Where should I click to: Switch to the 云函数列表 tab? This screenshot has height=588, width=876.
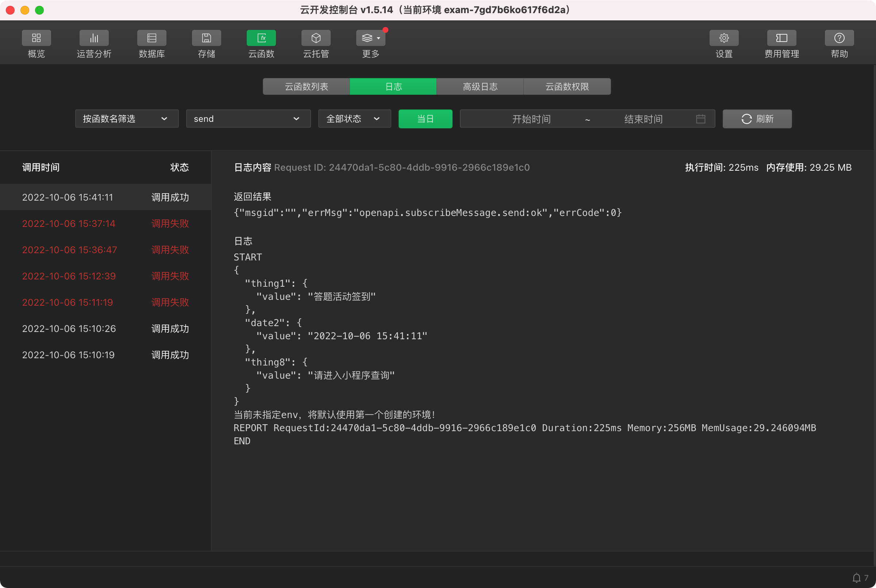[306, 86]
